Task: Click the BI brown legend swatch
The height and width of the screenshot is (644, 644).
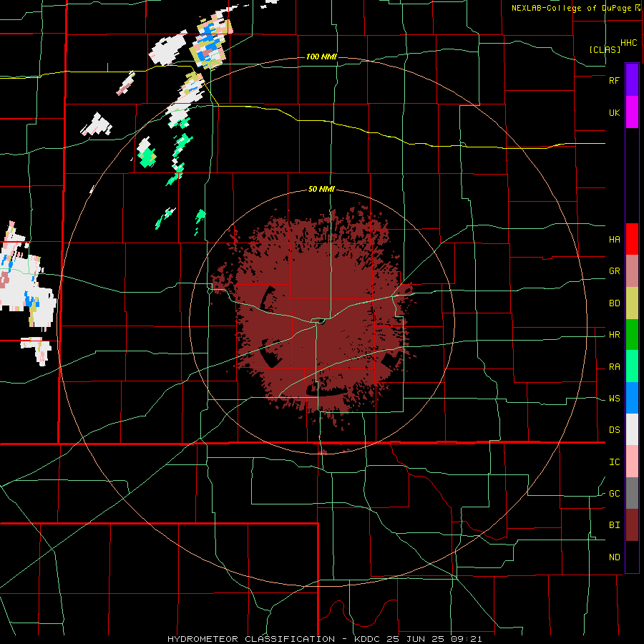Action: coord(632,525)
